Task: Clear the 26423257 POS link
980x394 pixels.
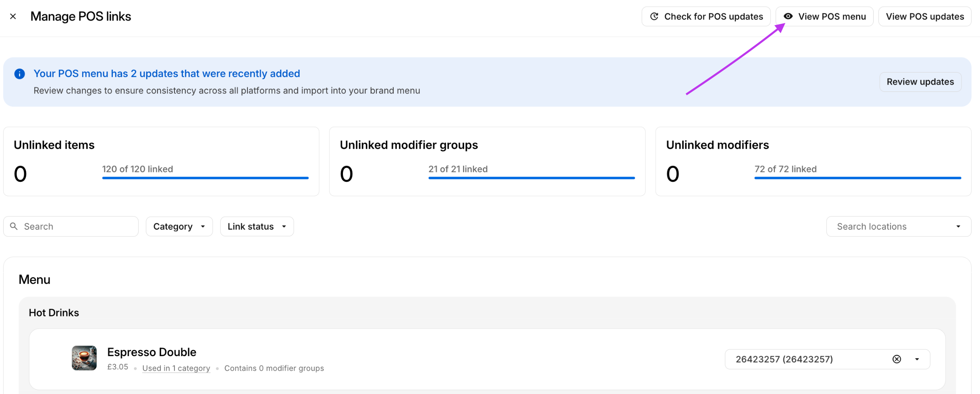Action: [x=897, y=359]
